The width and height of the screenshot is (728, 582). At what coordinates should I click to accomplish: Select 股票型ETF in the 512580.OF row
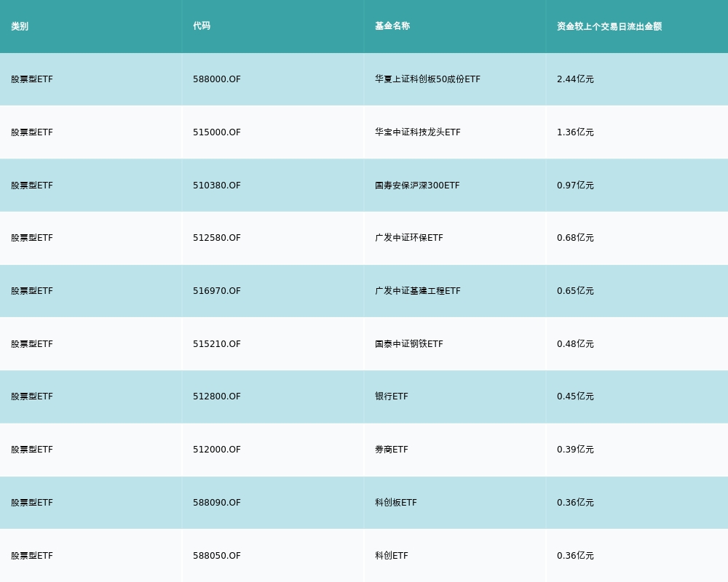click(32, 238)
